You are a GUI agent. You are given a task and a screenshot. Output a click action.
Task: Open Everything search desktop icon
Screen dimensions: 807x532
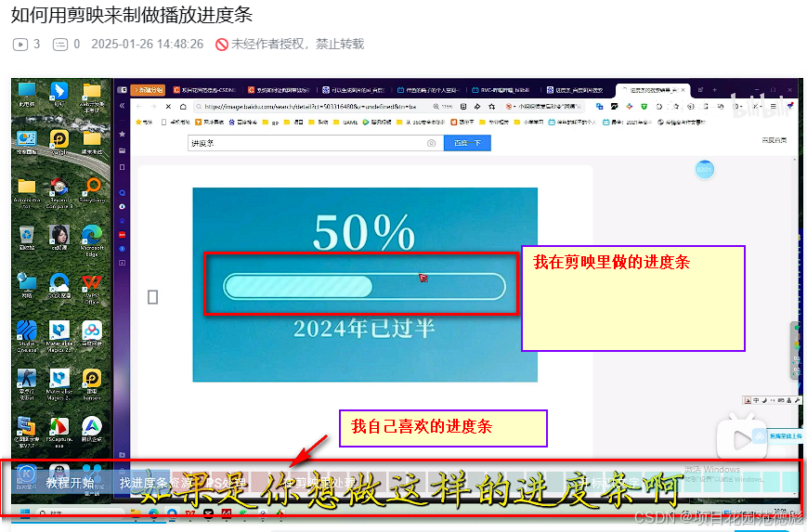pyautogui.click(x=93, y=190)
